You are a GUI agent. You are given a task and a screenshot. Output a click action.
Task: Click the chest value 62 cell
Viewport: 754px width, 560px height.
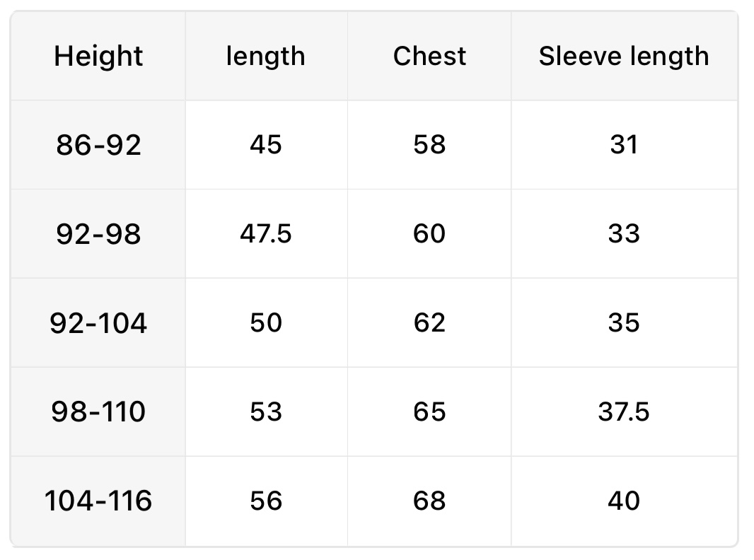[429, 323]
